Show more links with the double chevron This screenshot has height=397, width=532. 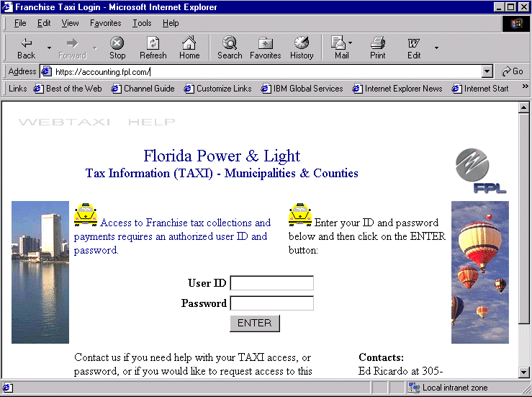click(526, 86)
